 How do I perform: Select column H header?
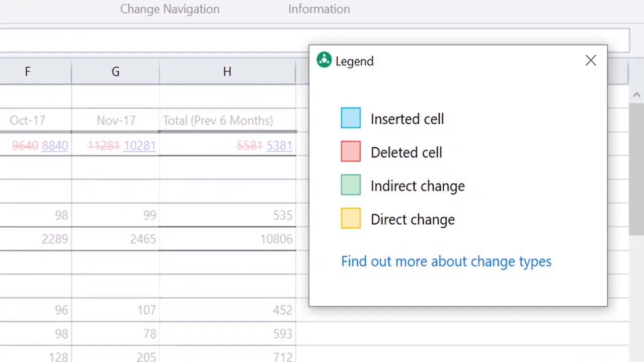(x=227, y=72)
